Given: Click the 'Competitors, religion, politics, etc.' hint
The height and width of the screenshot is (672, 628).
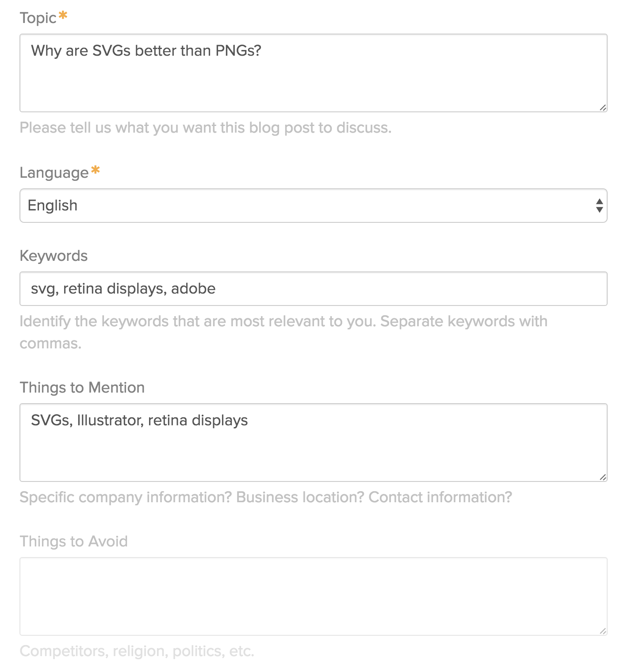Looking at the screenshot, I should tap(137, 651).
